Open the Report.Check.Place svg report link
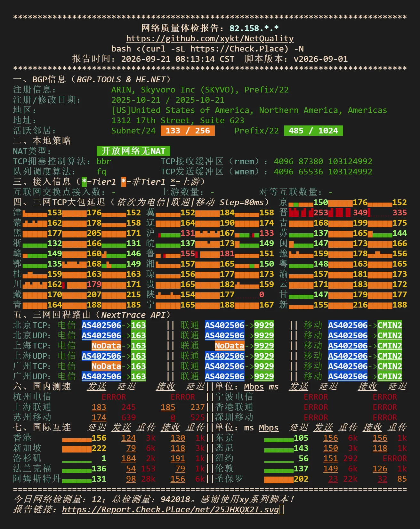 pyautogui.click(x=170, y=509)
